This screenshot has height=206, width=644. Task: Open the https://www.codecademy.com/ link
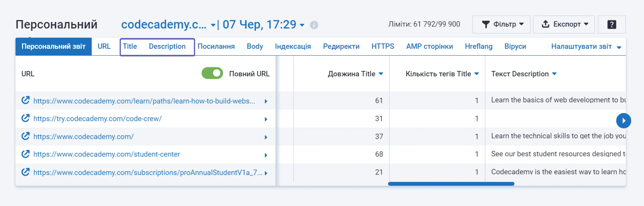(83, 137)
